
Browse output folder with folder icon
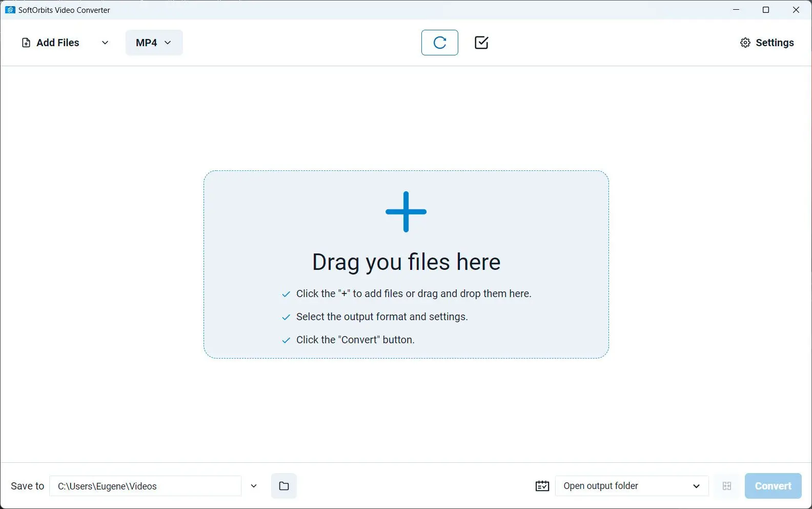(x=284, y=486)
